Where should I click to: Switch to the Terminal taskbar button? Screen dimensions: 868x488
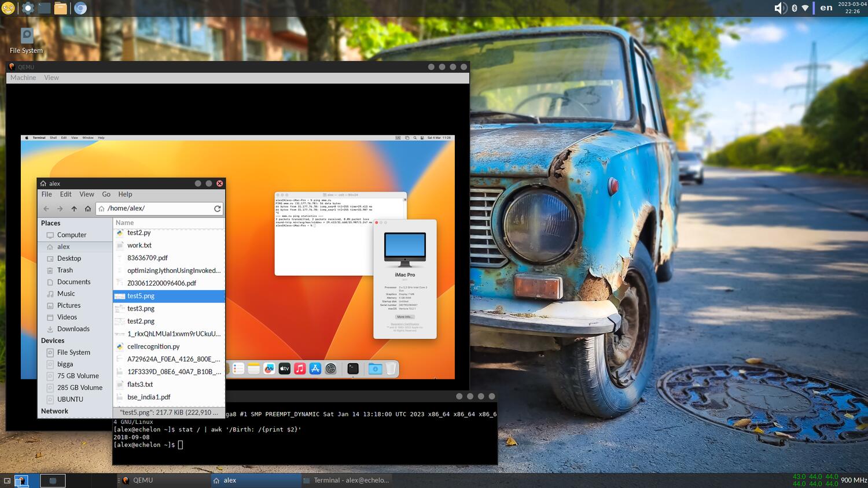[x=346, y=480]
